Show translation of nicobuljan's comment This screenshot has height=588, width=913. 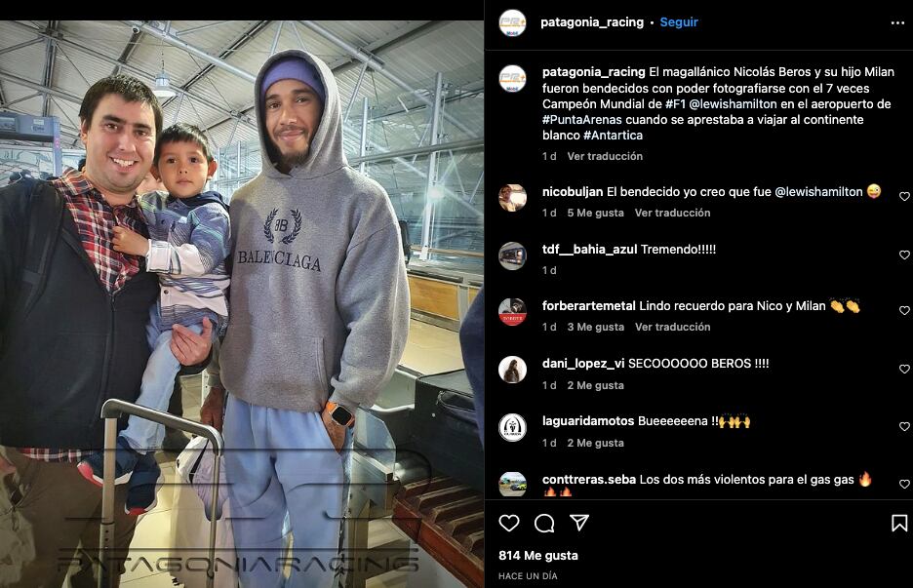[x=672, y=213]
